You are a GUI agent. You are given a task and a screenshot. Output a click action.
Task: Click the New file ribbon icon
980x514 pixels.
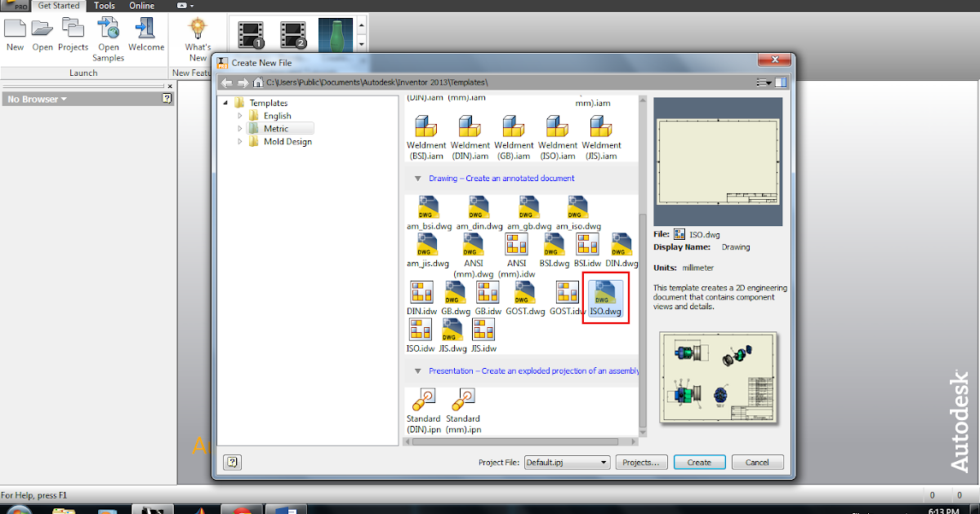[x=15, y=35]
